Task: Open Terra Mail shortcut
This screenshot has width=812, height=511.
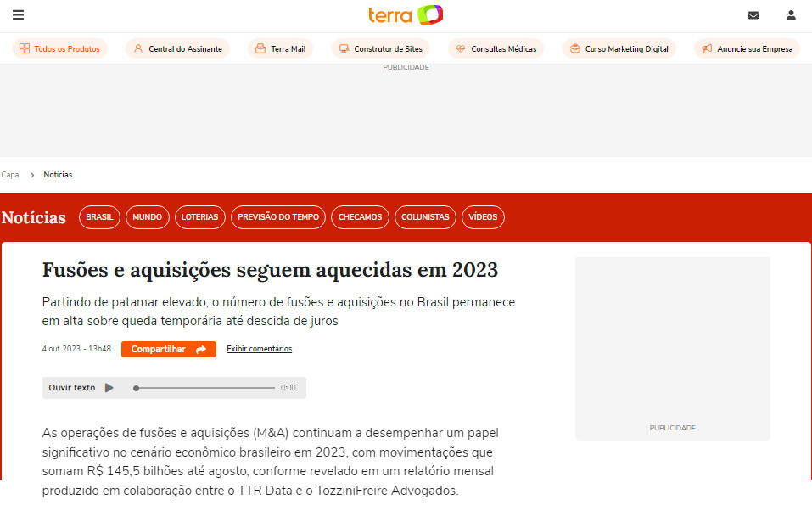Action: (280, 49)
